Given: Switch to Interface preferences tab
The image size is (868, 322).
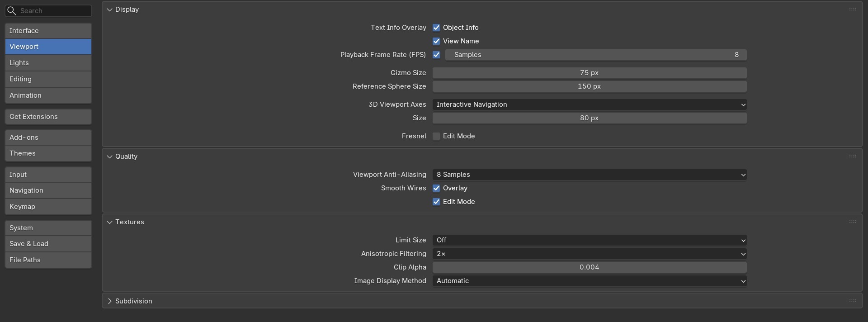Looking at the screenshot, I should 48,31.
